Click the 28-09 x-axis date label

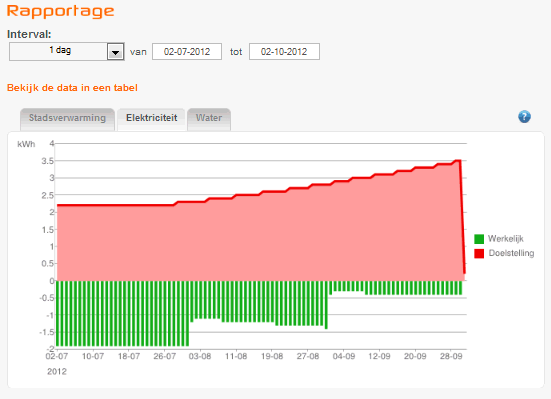click(x=451, y=356)
